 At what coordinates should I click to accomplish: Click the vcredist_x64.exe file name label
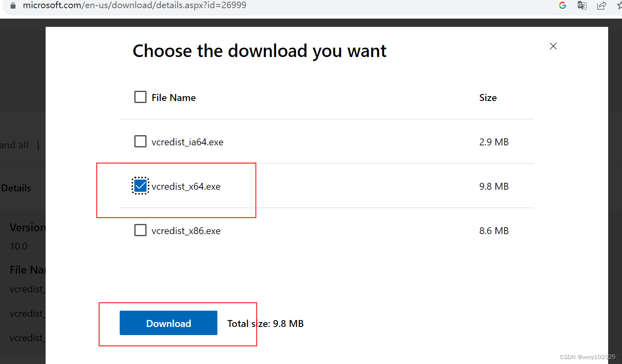tap(186, 186)
